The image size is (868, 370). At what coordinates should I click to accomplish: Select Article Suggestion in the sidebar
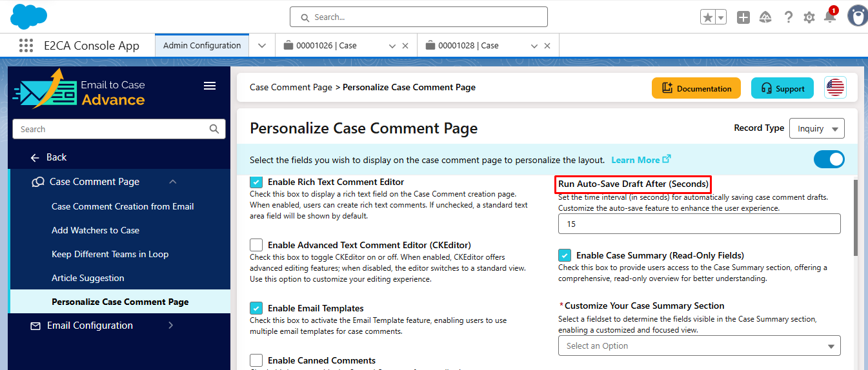(88, 278)
